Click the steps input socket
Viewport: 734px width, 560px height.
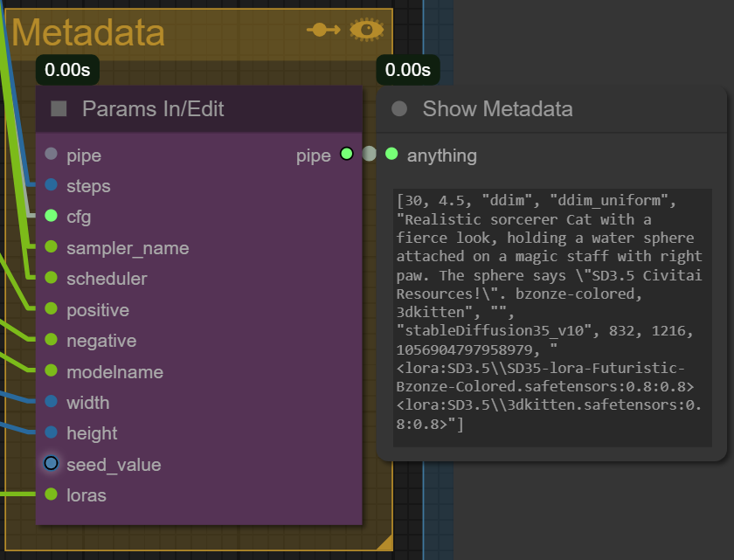[51, 185]
